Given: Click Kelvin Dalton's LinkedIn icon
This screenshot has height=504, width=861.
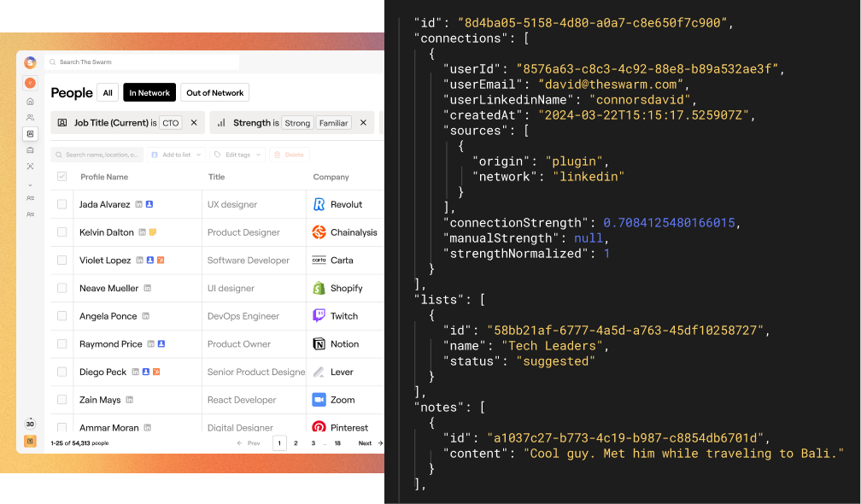Looking at the screenshot, I should (x=142, y=232).
